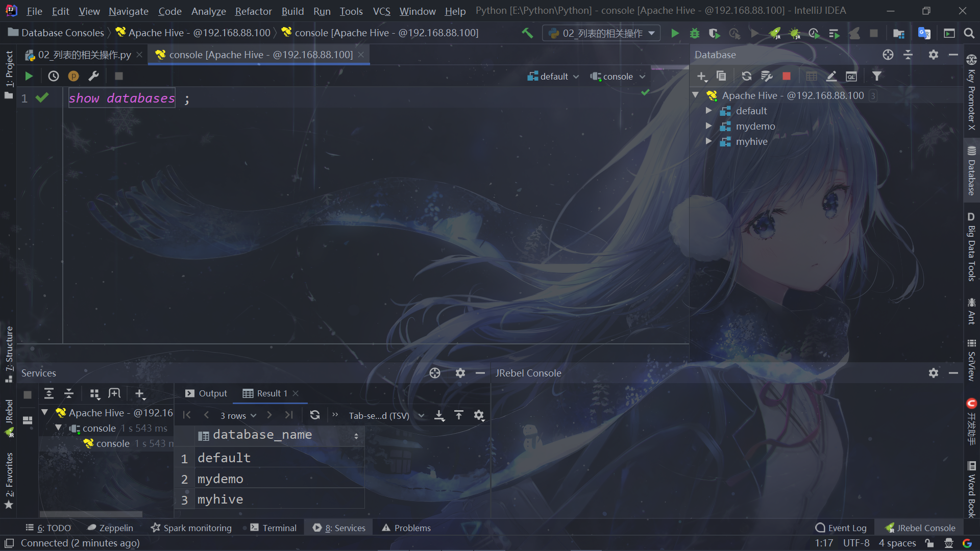
Task: Open result grid settings gear
Action: (479, 415)
